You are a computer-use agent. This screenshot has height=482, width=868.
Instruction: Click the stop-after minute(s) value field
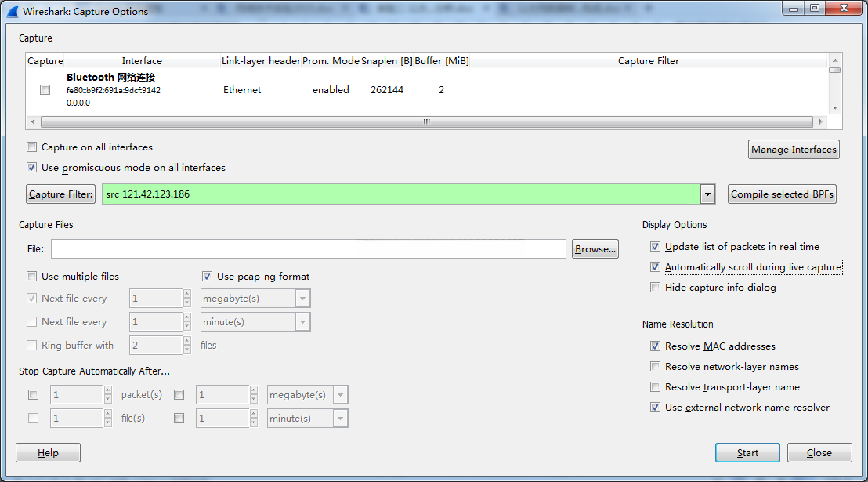pyautogui.click(x=222, y=419)
